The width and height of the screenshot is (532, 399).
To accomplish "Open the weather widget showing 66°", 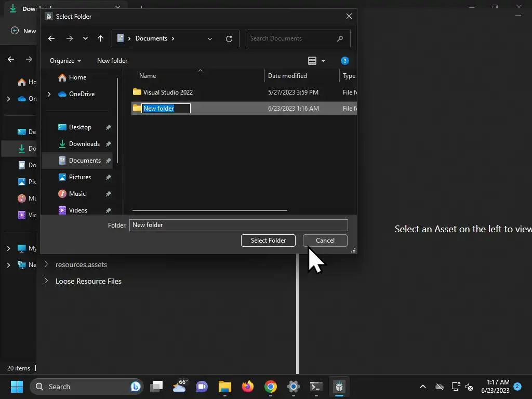I will (179, 387).
